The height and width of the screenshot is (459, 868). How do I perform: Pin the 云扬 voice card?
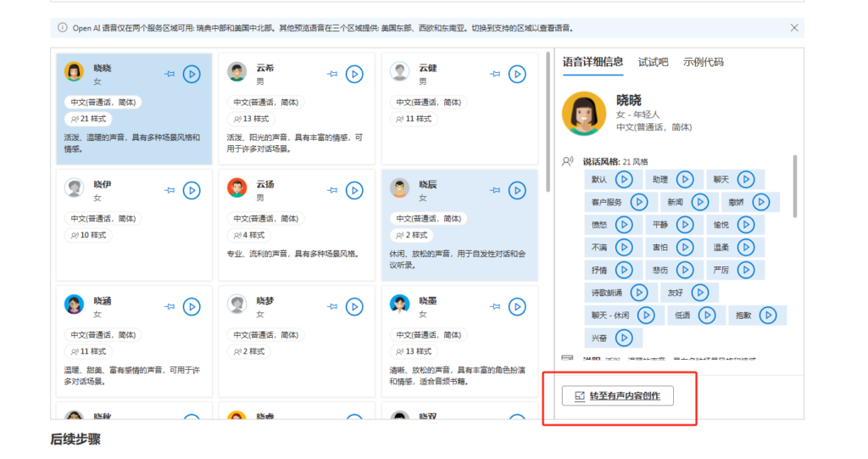coord(332,190)
